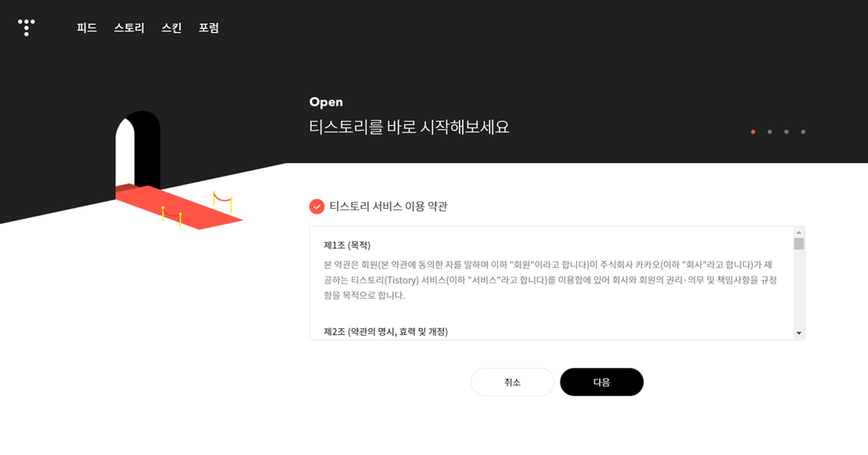
Task: Click the 티스토리 서비스 이용 약관 label text
Action: coord(388,207)
